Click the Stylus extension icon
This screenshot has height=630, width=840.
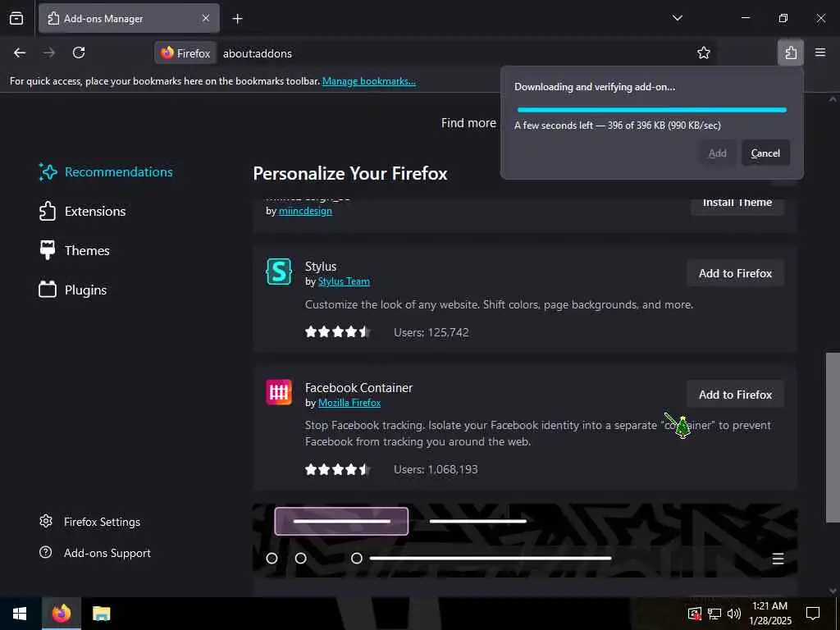tap(279, 272)
